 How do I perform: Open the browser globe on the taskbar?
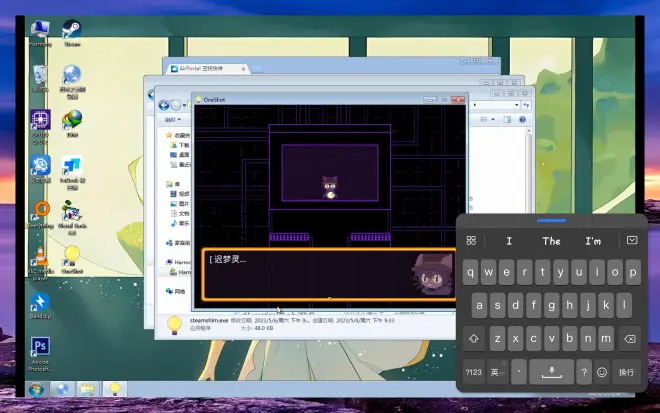coord(62,389)
